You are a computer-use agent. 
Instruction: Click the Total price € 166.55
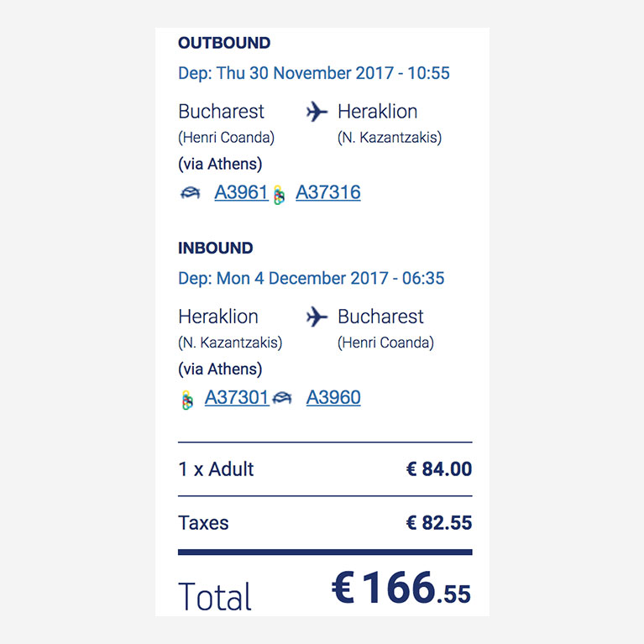(x=401, y=588)
